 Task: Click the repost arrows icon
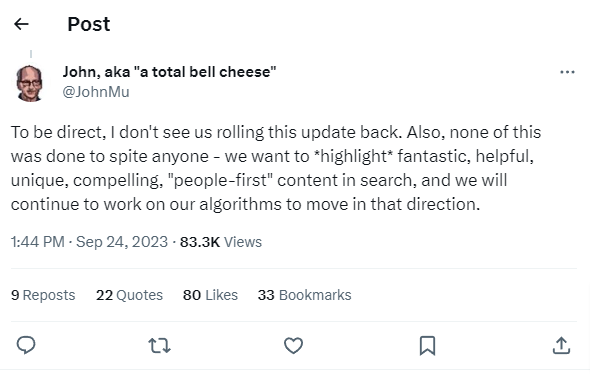[x=160, y=345]
